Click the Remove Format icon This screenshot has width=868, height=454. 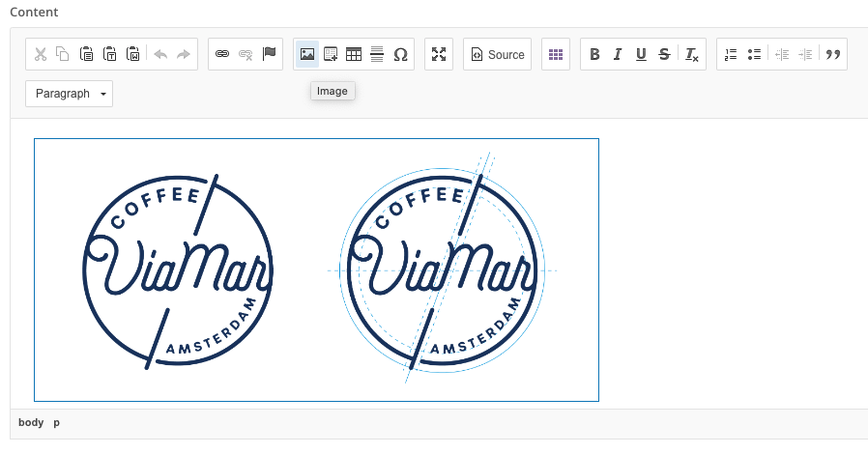click(692, 54)
